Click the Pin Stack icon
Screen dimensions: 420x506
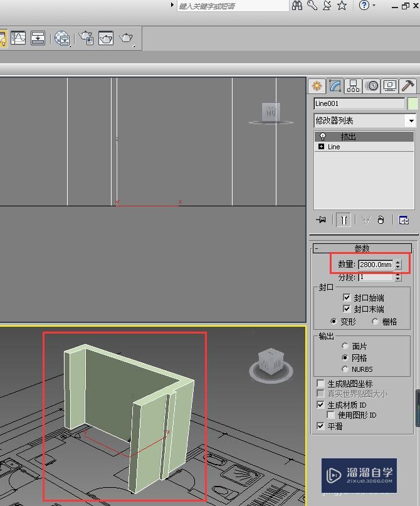pyautogui.click(x=321, y=219)
